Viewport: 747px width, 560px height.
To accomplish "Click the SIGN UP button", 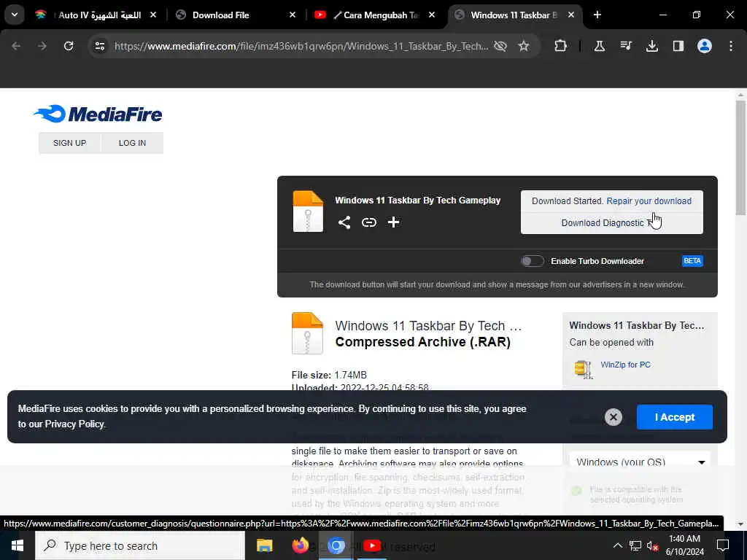I will pyautogui.click(x=69, y=143).
